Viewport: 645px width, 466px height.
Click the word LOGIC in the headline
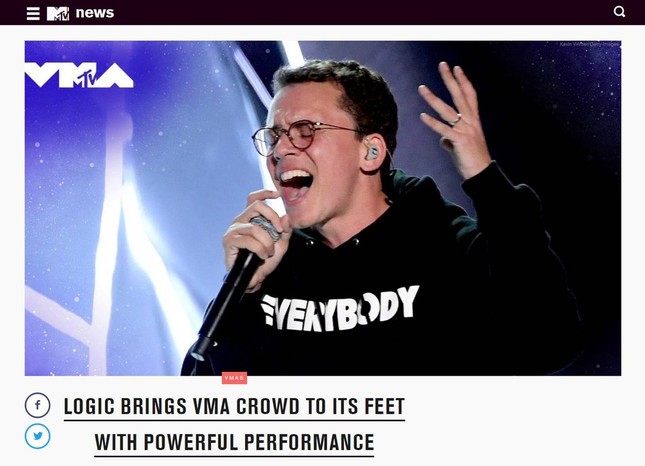pyautogui.click(x=89, y=406)
